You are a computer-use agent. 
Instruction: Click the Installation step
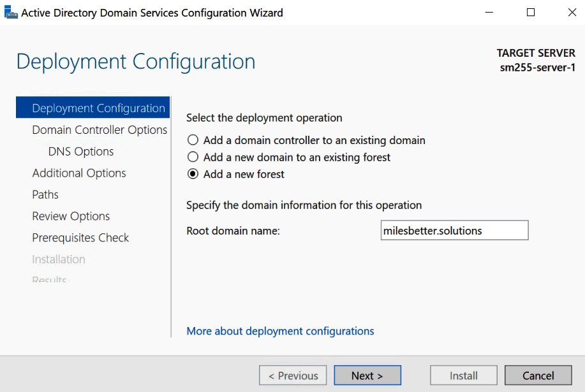59,259
